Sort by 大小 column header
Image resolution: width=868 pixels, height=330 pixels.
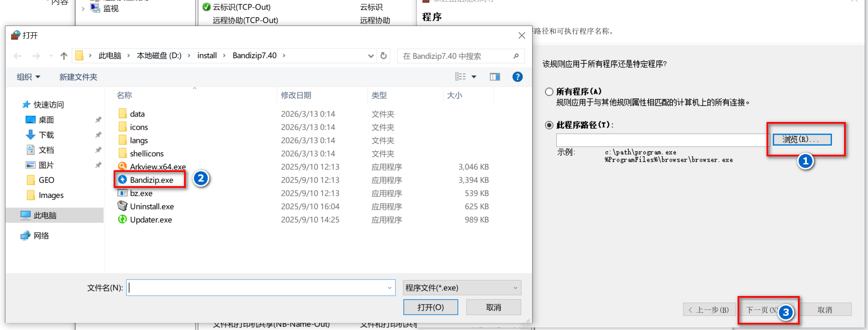click(x=455, y=95)
